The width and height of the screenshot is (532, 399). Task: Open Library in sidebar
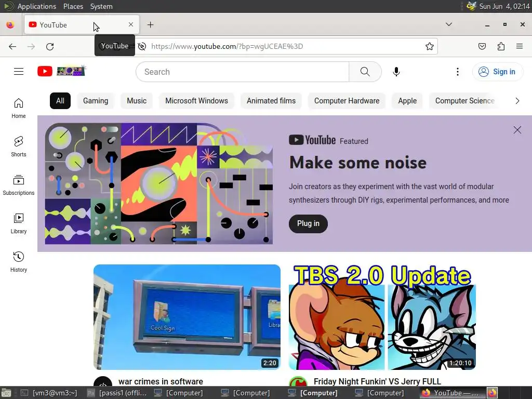pos(19,223)
